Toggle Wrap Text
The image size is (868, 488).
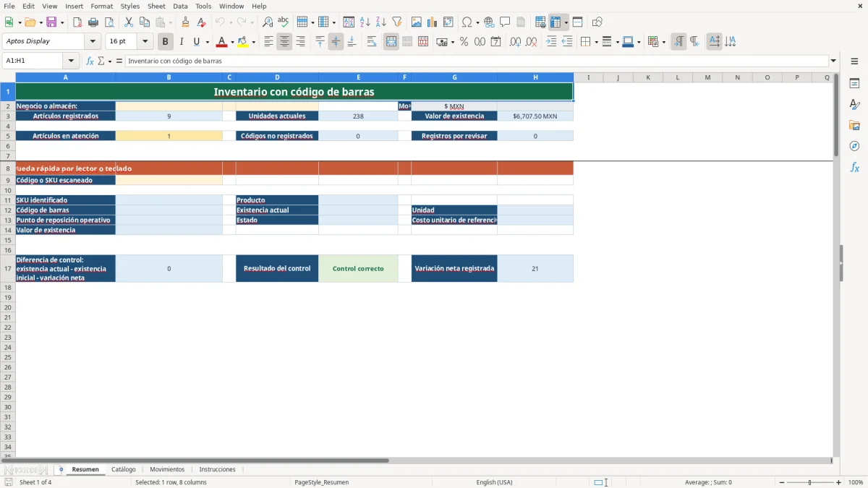point(372,42)
